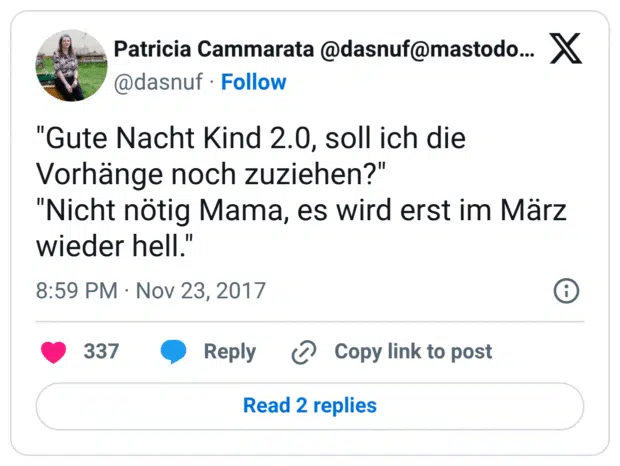Open the tweet info circle icon
The image size is (620, 466).
click(566, 291)
